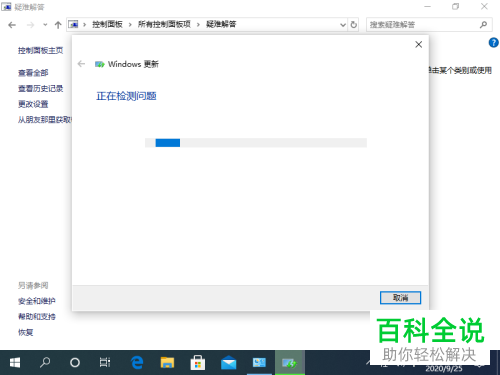Open Microsoft Store from the taskbar
The image size is (500, 375).
[198, 363]
